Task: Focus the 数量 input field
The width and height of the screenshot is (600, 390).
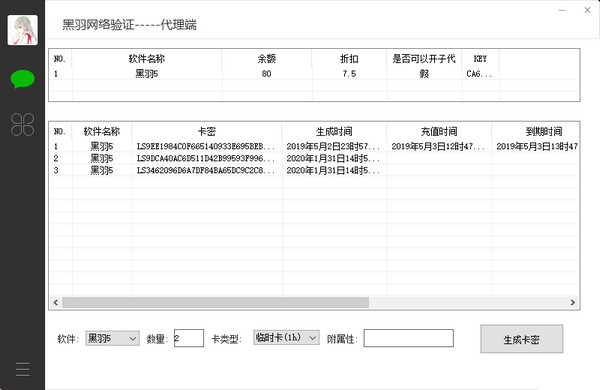Action: (189, 338)
